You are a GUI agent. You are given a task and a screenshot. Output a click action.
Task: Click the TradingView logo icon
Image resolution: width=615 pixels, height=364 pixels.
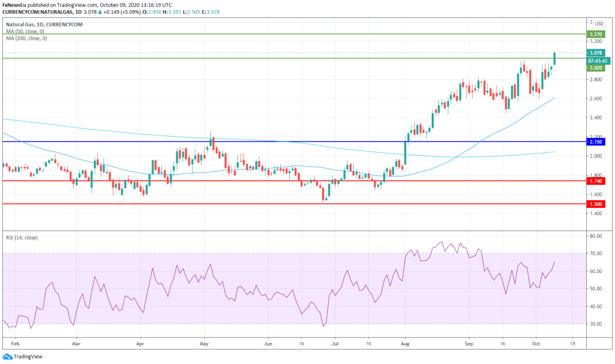(9, 355)
